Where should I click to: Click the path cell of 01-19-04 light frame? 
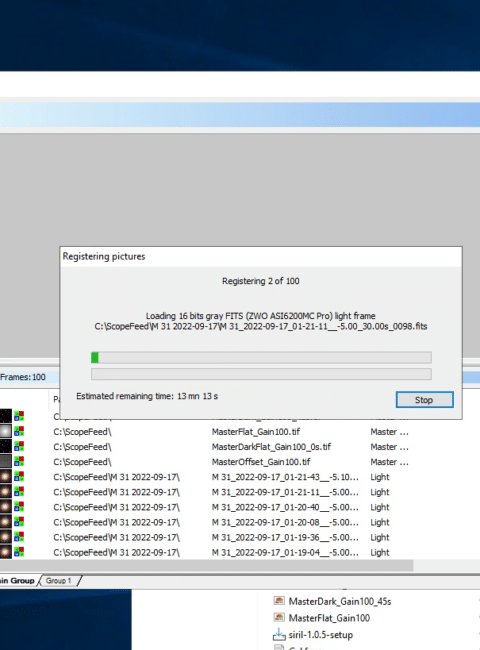116,552
